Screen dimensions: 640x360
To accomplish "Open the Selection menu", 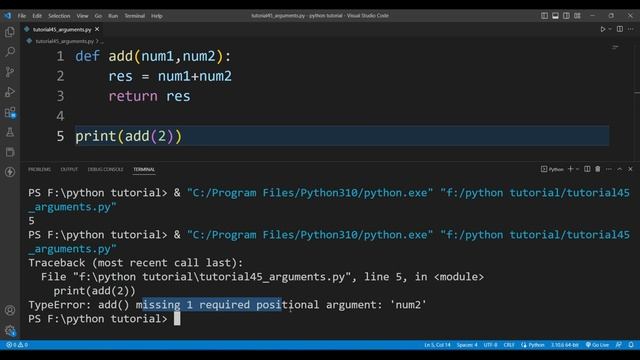I will point(59,16).
